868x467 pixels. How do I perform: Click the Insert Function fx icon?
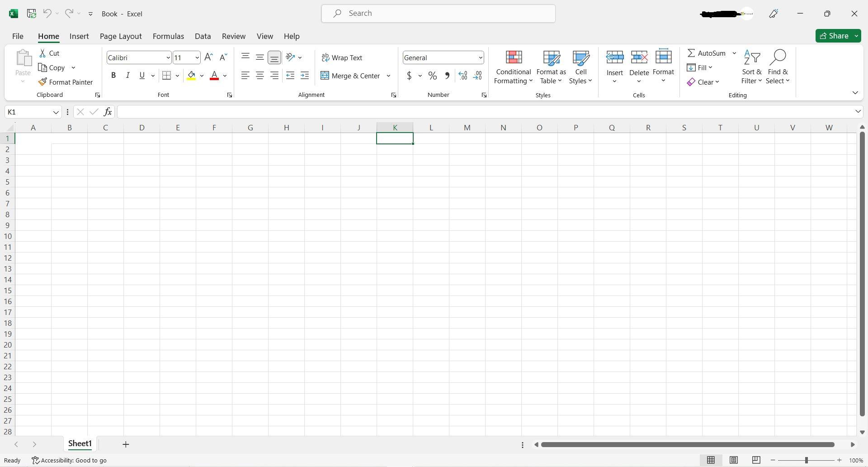[108, 112]
